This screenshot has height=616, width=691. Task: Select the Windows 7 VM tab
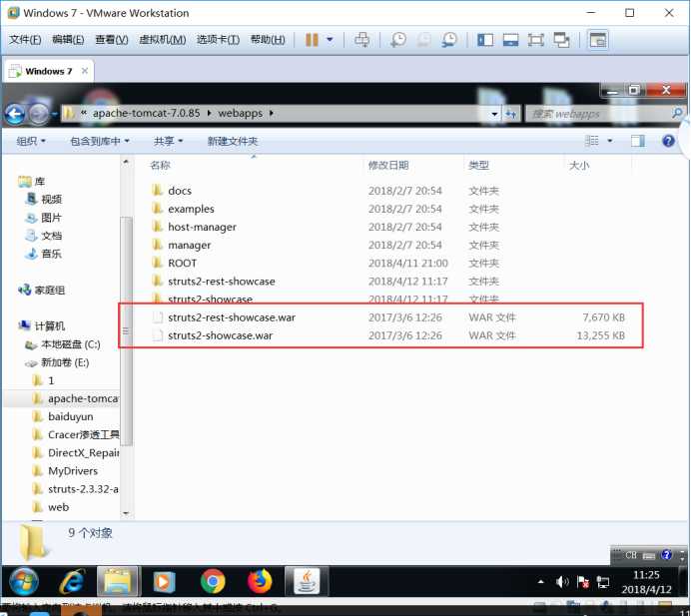tap(49, 71)
